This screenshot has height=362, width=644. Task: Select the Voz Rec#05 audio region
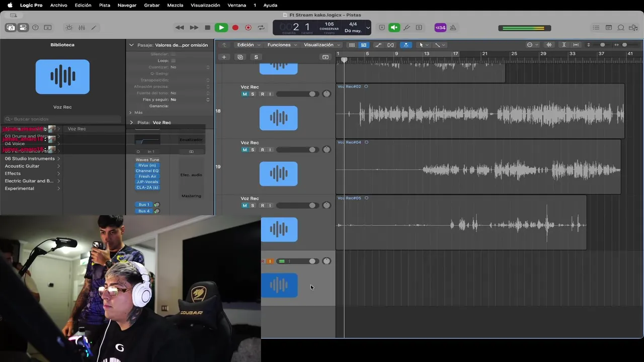click(461, 222)
